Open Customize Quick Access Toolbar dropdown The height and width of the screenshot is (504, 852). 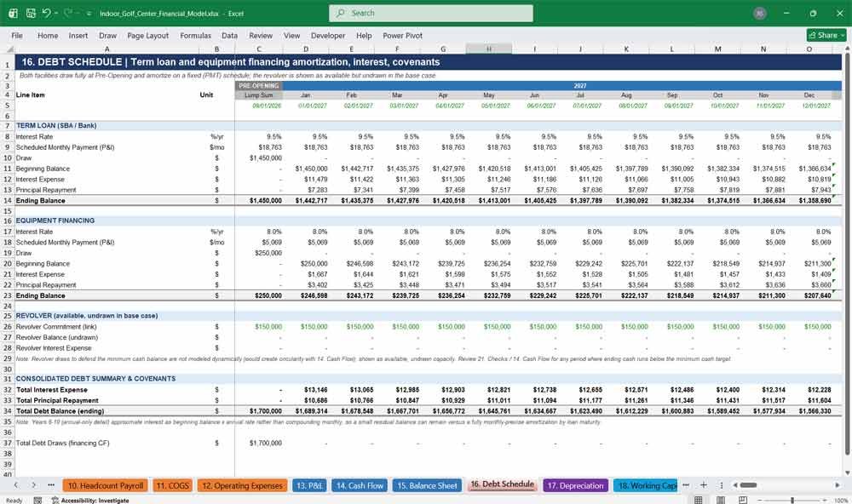(89, 13)
